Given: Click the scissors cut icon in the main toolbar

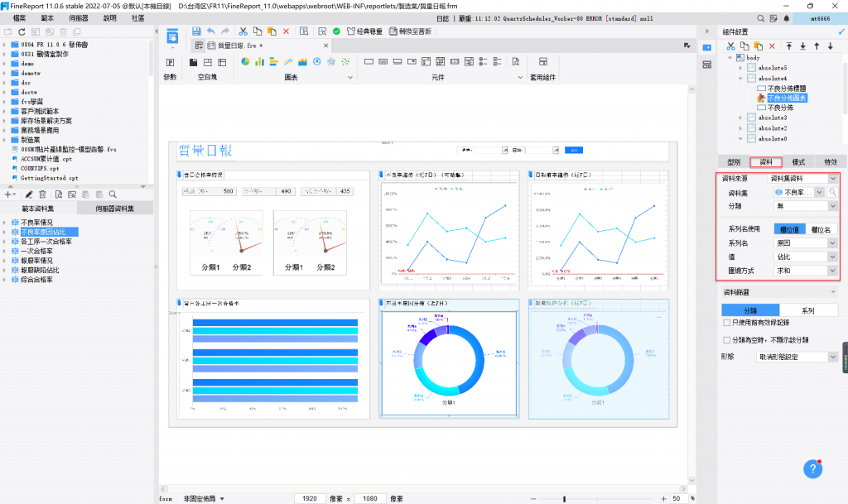Looking at the screenshot, I should pyautogui.click(x=243, y=31).
